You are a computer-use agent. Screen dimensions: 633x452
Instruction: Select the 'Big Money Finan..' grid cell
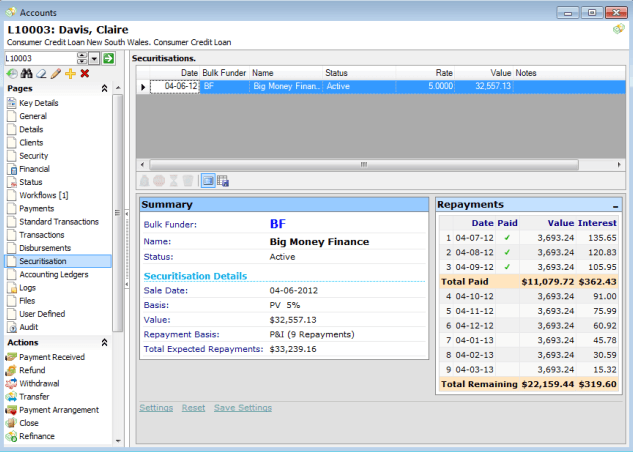click(286, 86)
